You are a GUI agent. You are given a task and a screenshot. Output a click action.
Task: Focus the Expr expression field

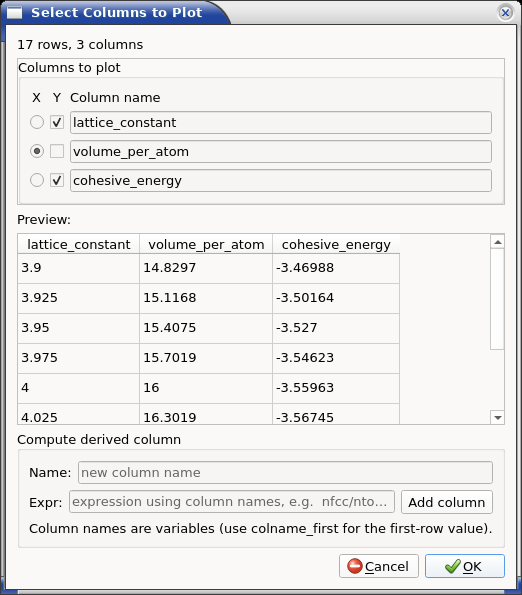click(232, 502)
